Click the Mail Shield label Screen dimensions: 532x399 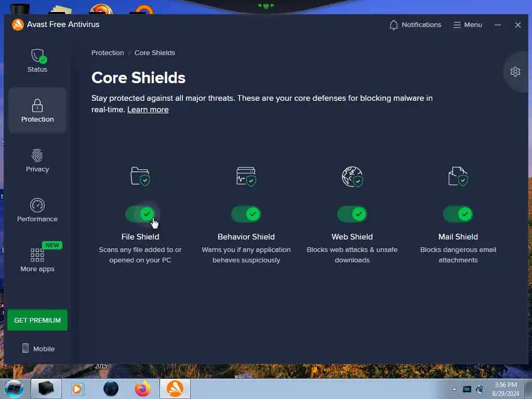[458, 237]
